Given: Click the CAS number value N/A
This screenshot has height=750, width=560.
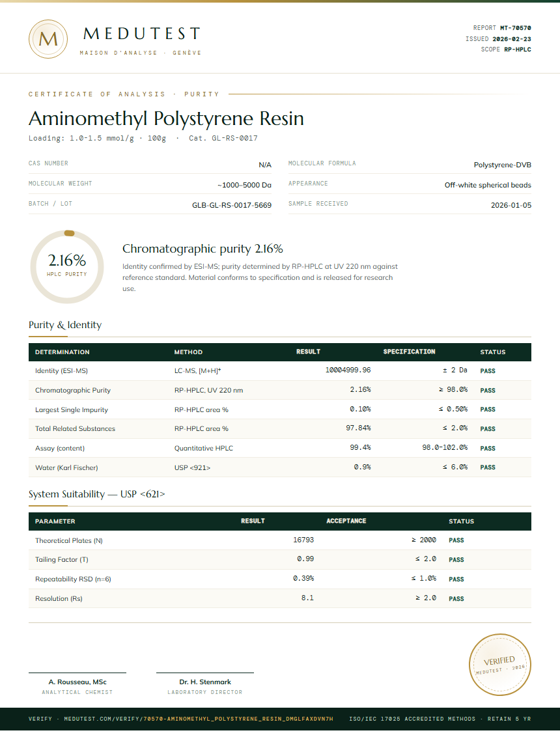Looking at the screenshot, I should (265, 165).
